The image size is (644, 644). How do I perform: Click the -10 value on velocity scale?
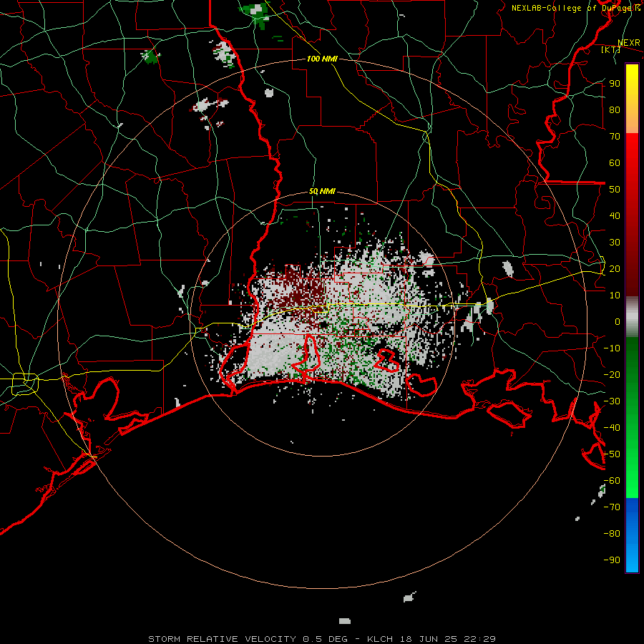[x=612, y=348]
